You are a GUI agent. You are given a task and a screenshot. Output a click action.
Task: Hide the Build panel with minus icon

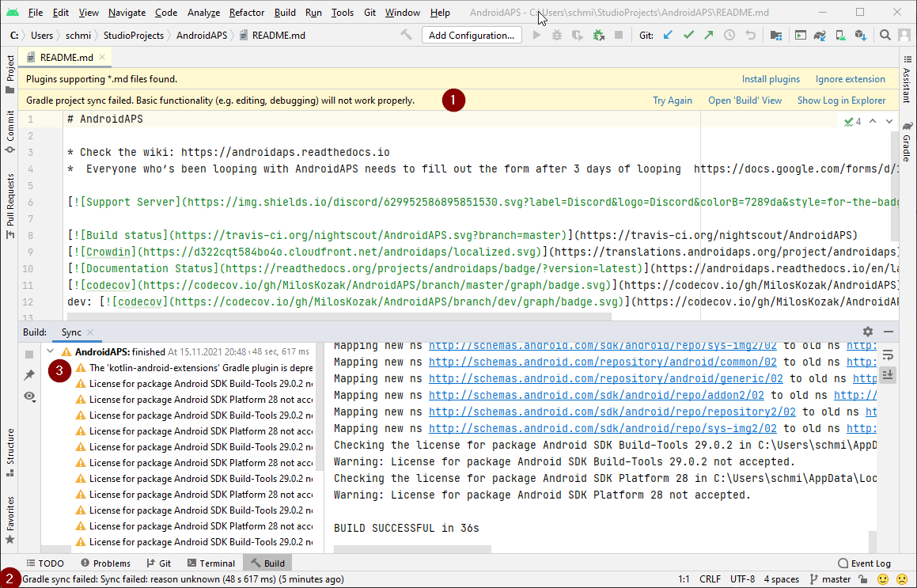[x=889, y=332]
